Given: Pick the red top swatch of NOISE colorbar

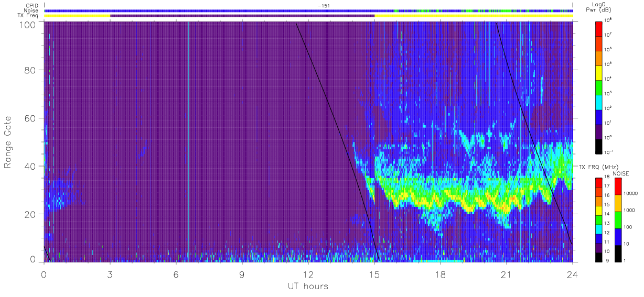Looking at the screenshot, I should (x=618, y=186).
